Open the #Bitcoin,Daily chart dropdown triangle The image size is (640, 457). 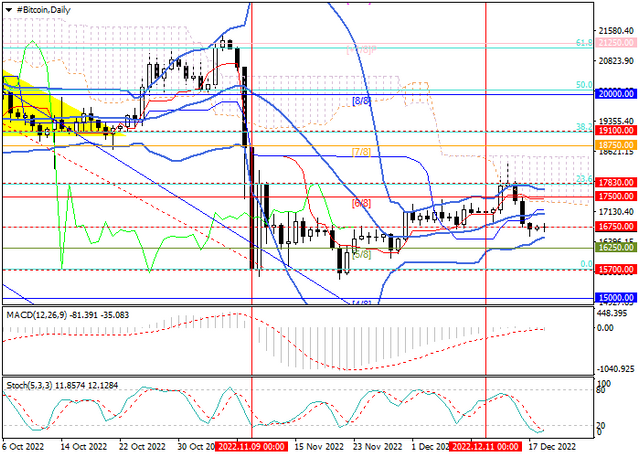click(9, 10)
